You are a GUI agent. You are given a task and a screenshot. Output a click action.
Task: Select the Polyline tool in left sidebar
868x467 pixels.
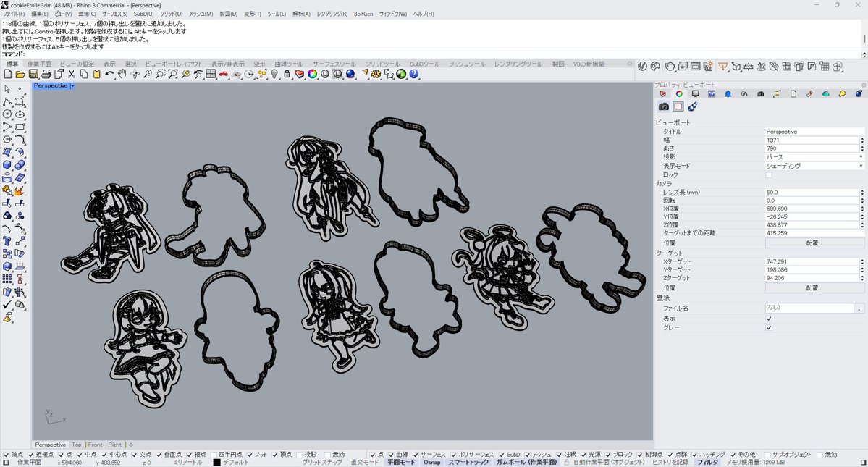(x=7, y=101)
